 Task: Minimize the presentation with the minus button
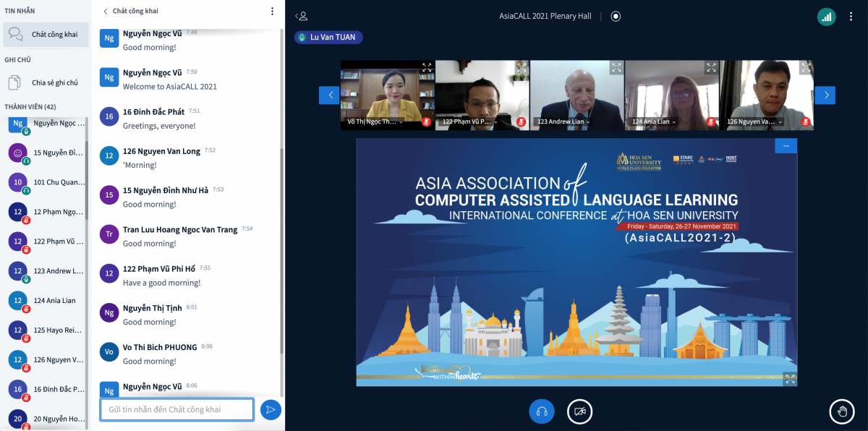pos(786,146)
